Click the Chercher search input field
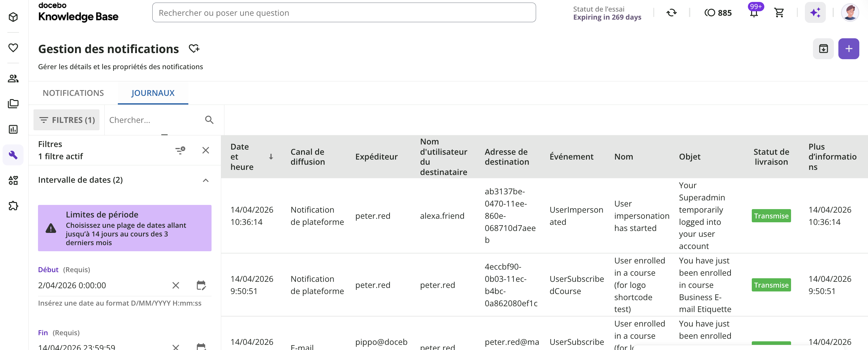Screen dimensions: 868x350 tap(153, 120)
